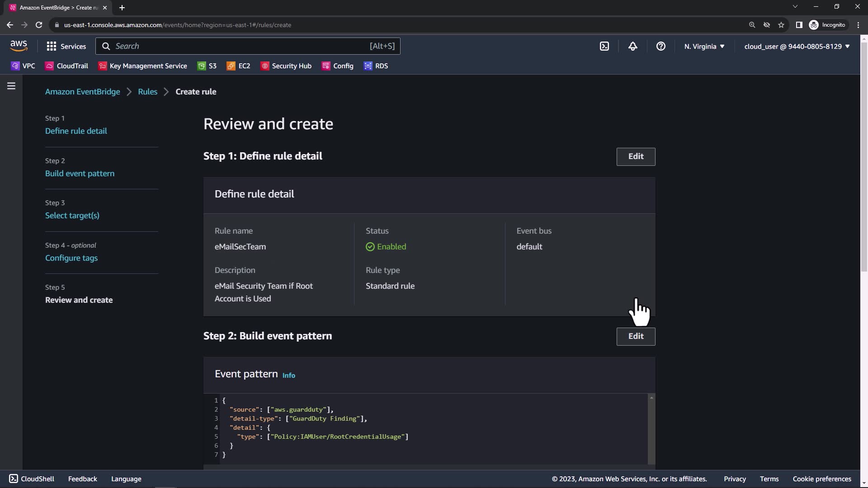Open the VPC shortcut in the favorites bar
Screen dimensions: 868x488
tap(23, 66)
